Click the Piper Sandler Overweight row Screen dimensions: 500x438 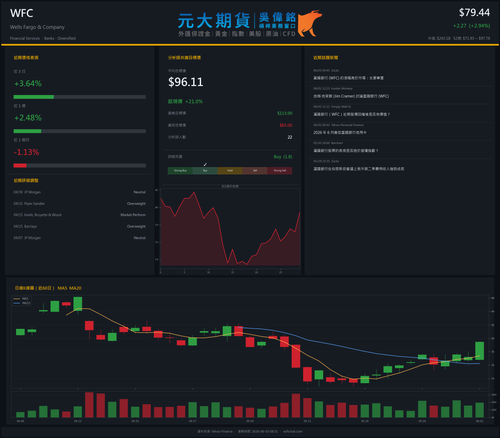click(x=79, y=204)
